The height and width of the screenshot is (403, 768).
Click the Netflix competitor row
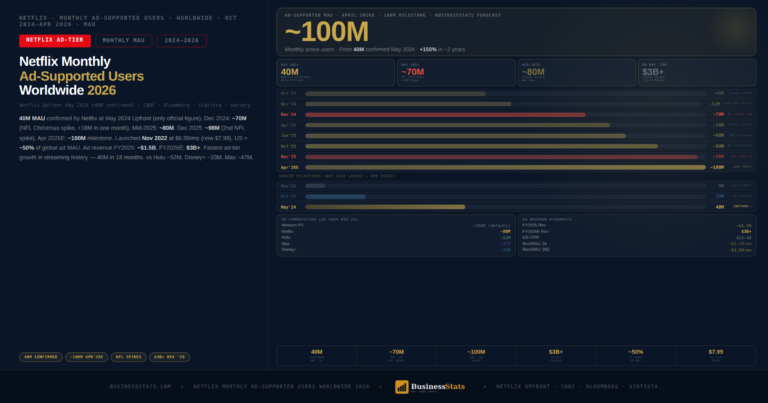tap(396, 232)
